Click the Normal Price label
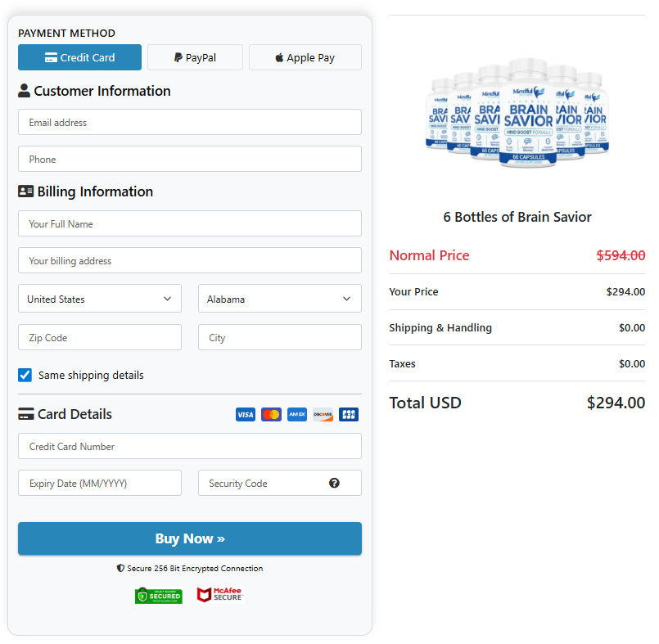 429,255
